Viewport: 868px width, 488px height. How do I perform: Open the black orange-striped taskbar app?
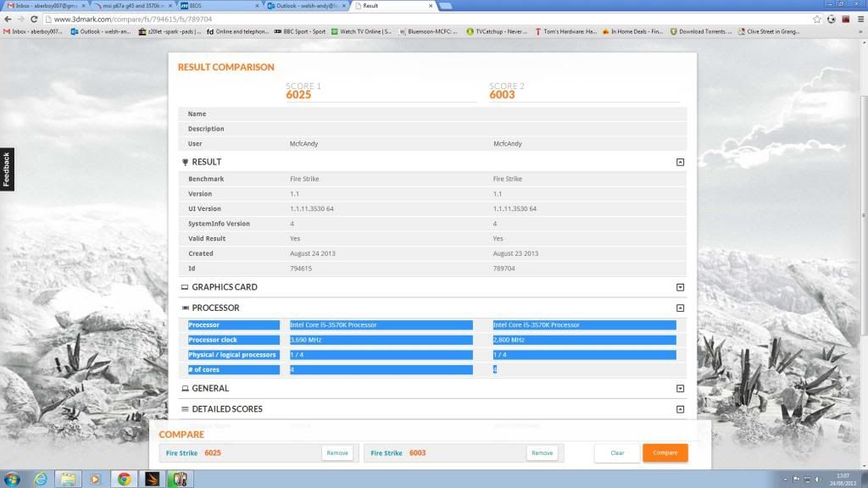pyautogui.click(x=152, y=480)
